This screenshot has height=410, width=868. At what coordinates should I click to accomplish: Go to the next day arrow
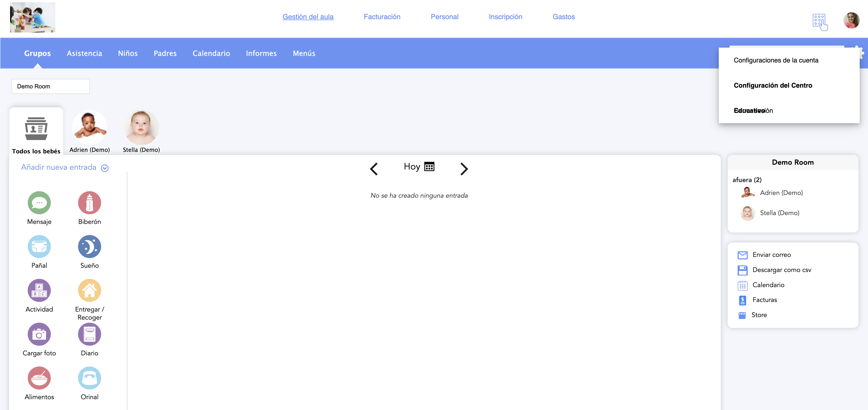tap(464, 168)
